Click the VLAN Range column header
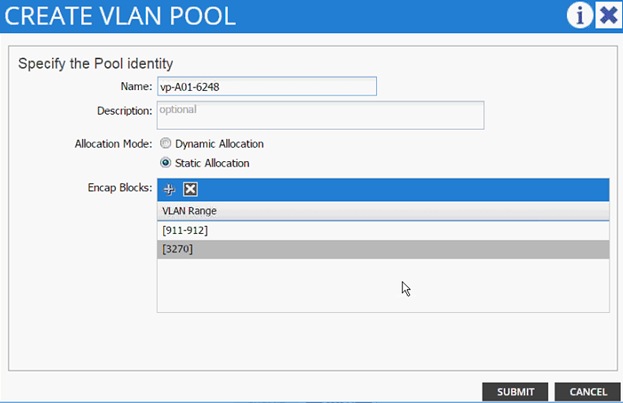Viewport: 623px width, 403px height. [x=383, y=211]
